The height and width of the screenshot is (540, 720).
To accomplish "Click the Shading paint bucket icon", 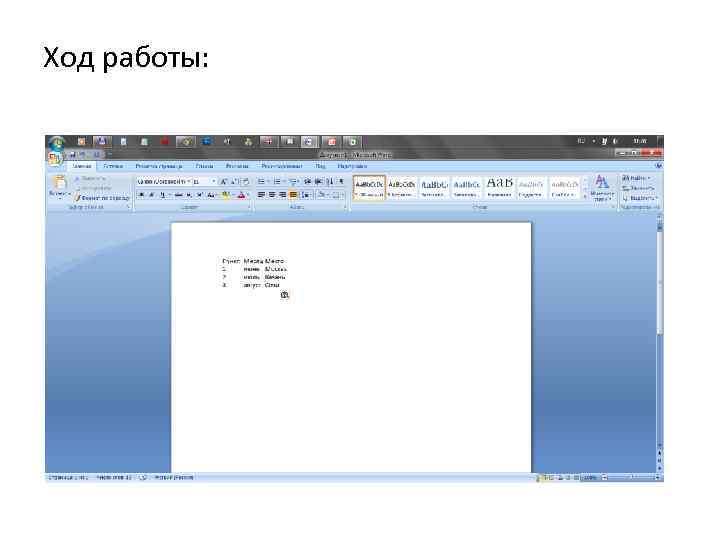I will tap(323, 195).
